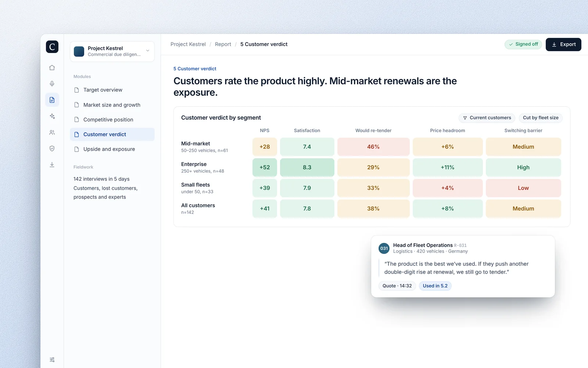Select Customer verdict module
Image resolution: width=588 pixels, height=368 pixels.
coord(112,134)
